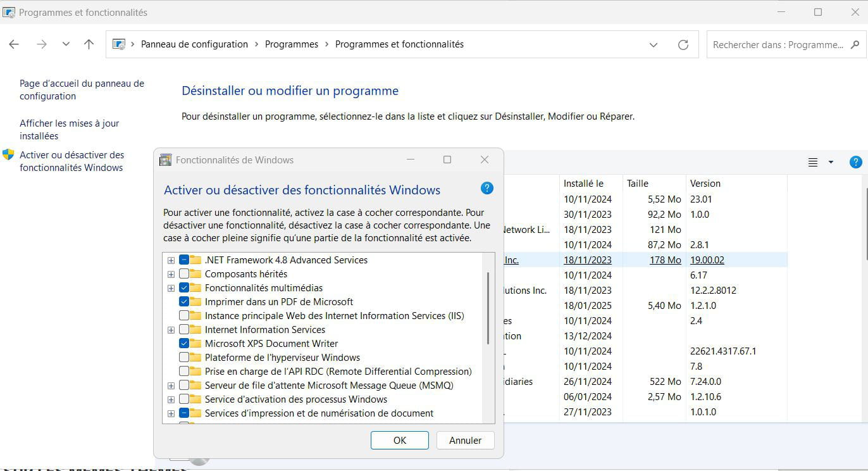Open help in the Fonctionnalités de Windows dialog
The height and width of the screenshot is (471, 868).
pos(487,188)
